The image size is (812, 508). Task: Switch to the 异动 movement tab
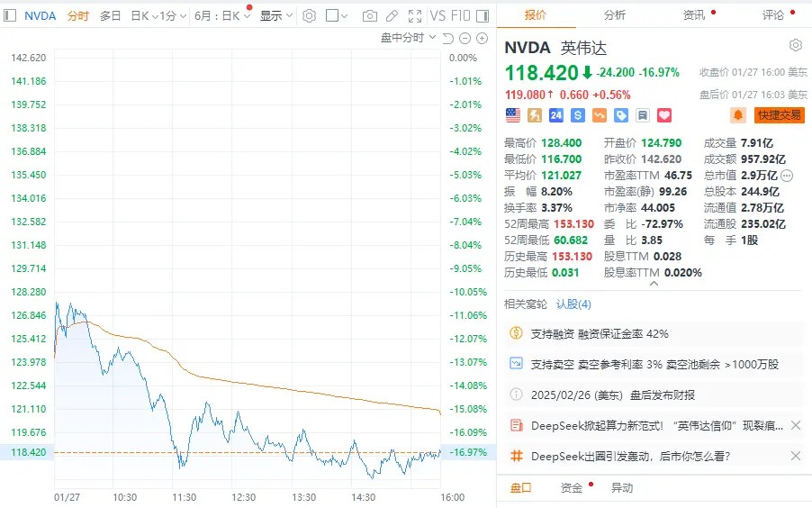pyautogui.click(x=622, y=488)
